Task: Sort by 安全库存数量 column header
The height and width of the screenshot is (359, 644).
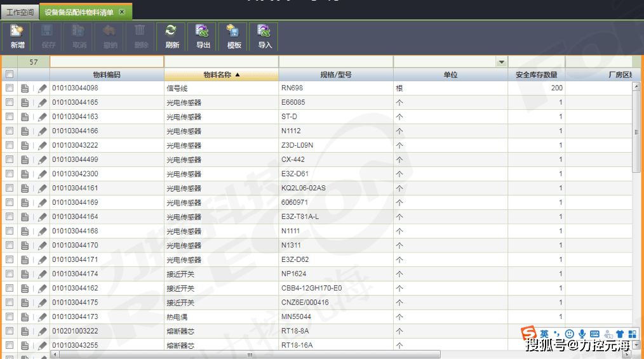Action: coord(537,75)
